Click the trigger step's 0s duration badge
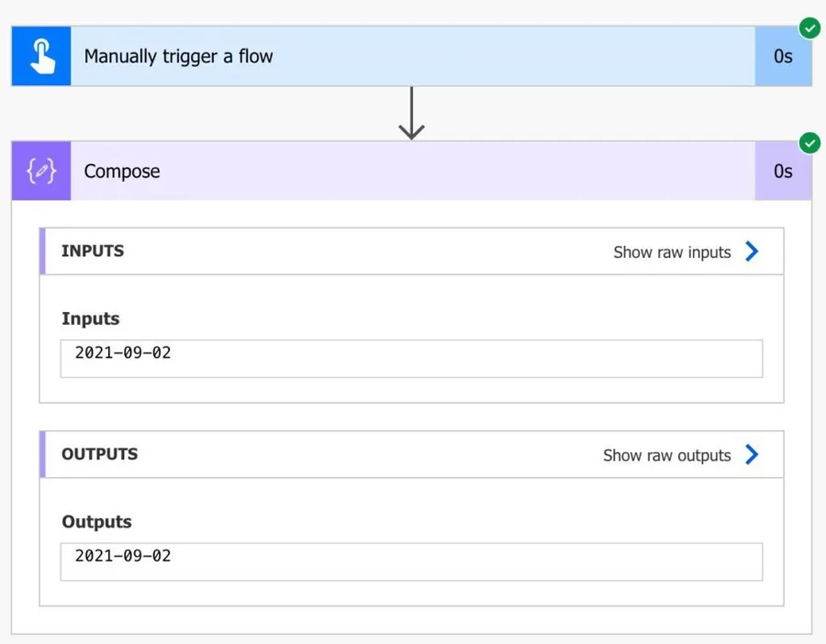 tap(782, 57)
